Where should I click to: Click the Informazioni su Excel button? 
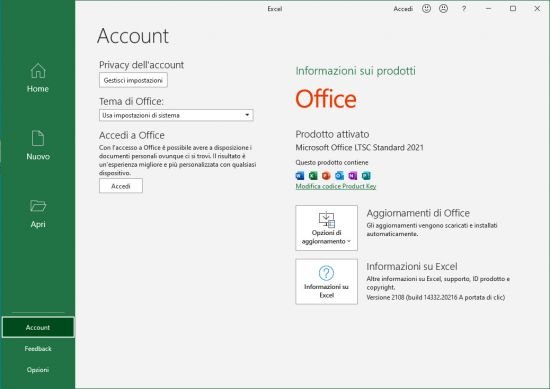[327, 282]
